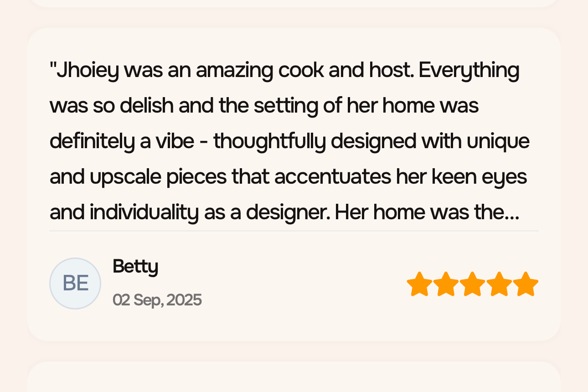Click the review date 02 Sep, 2025

[x=157, y=300]
